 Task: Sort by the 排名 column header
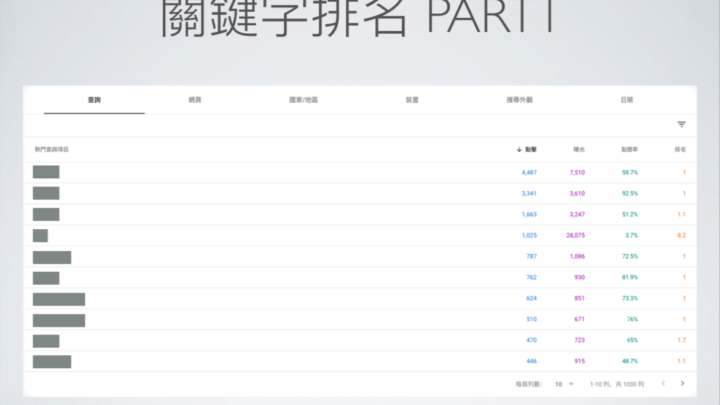pos(680,150)
